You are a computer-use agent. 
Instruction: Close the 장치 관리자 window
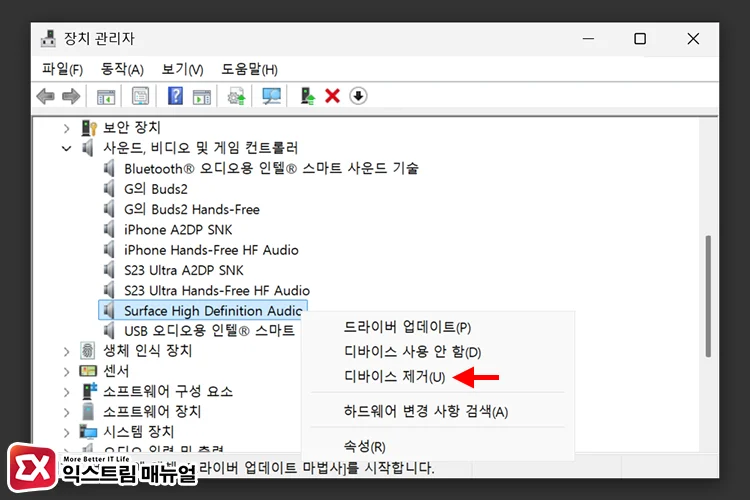tap(693, 39)
